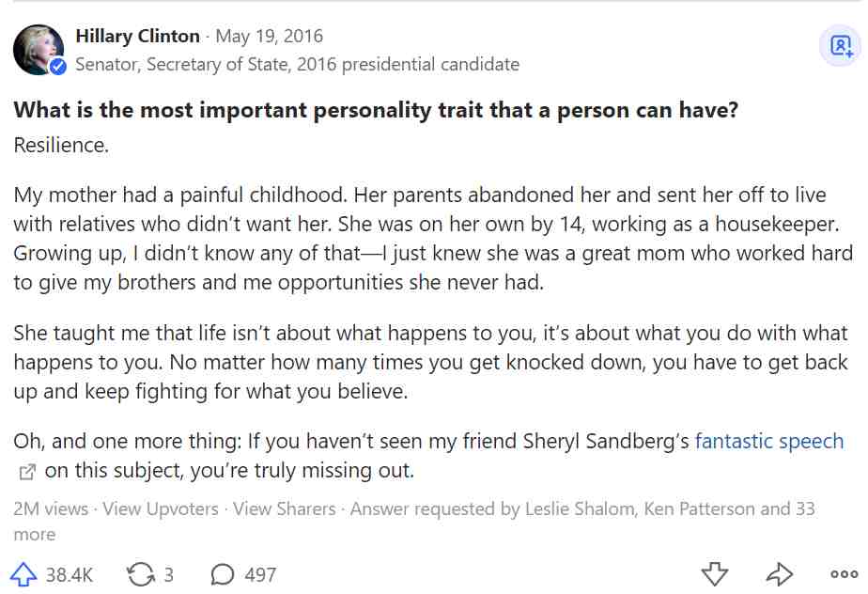Click the follow user icon button
This screenshot has width=868, height=594.
(x=841, y=45)
